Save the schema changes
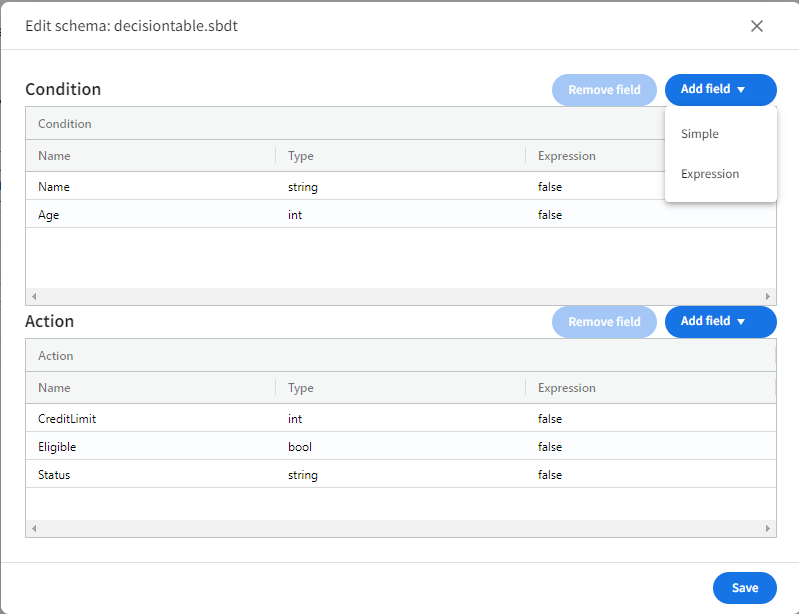Image resolution: width=799 pixels, height=614 pixels. [744, 588]
